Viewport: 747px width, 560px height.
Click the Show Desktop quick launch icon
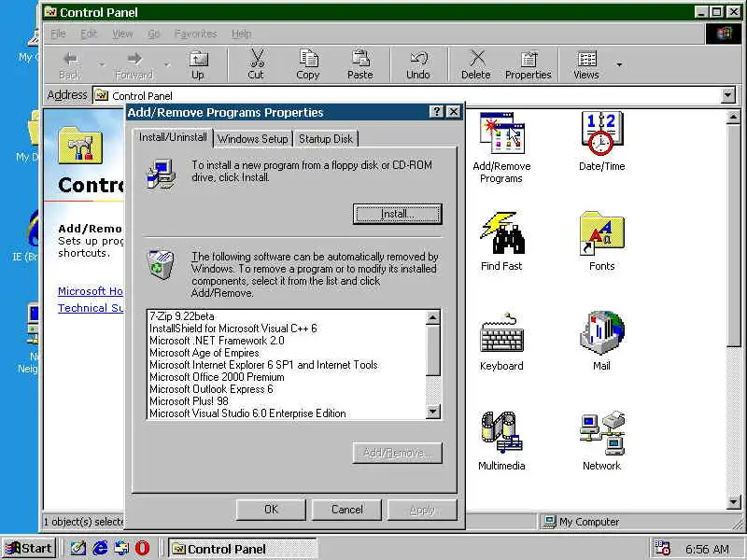click(78, 548)
